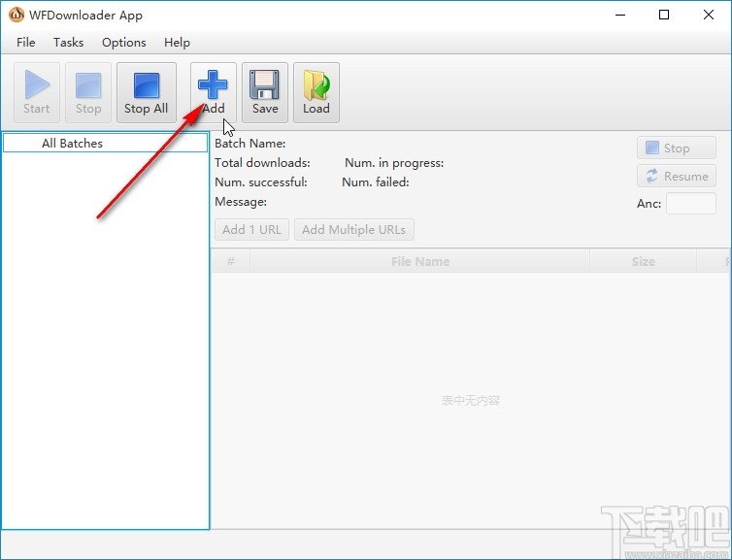Click the Num. successful label
The width and height of the screenshot is (732, 560).
pos(261,182)
